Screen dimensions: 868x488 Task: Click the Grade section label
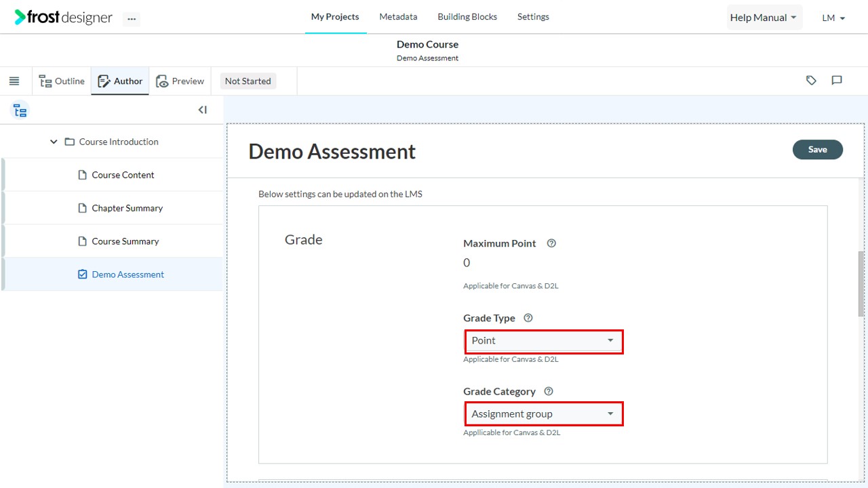click(x=303, y=240)
